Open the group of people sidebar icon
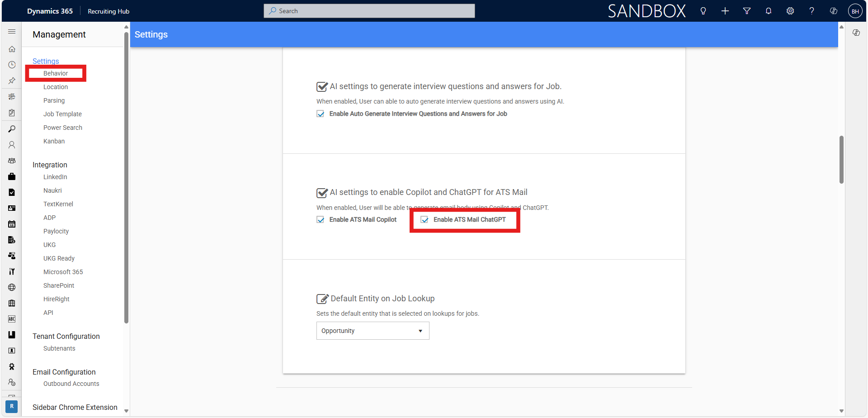The height and width of the screenshot is (418, 868). 12,161
